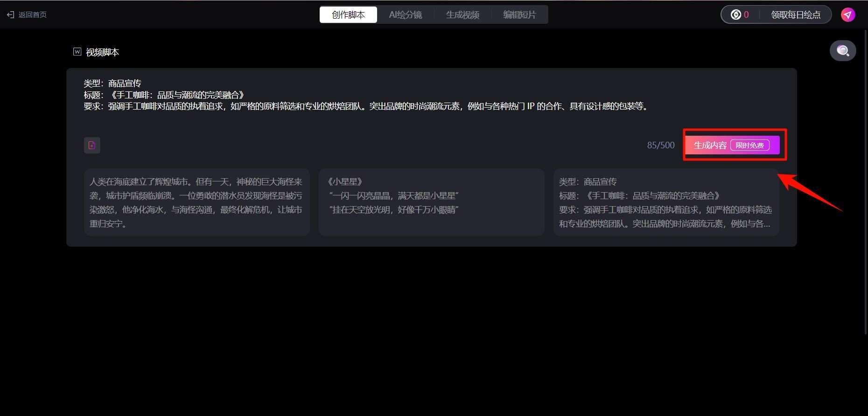Open the AI绘分镜 tab
The image size is (868, 416).
coord(405,15)
